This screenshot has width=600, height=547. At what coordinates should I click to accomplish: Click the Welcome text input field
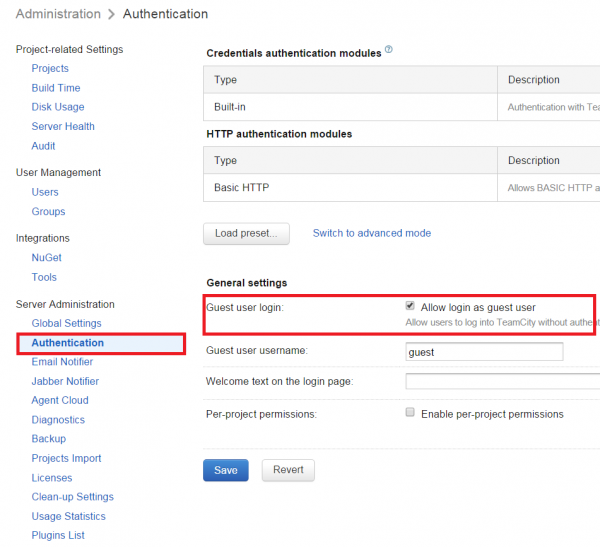[500, 382]
